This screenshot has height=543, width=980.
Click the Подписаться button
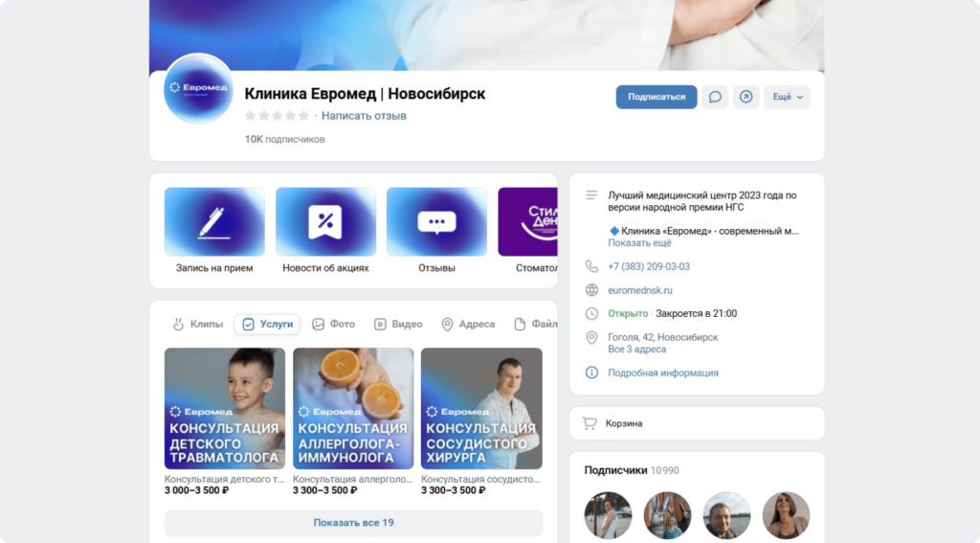click(x=657, y=97)
